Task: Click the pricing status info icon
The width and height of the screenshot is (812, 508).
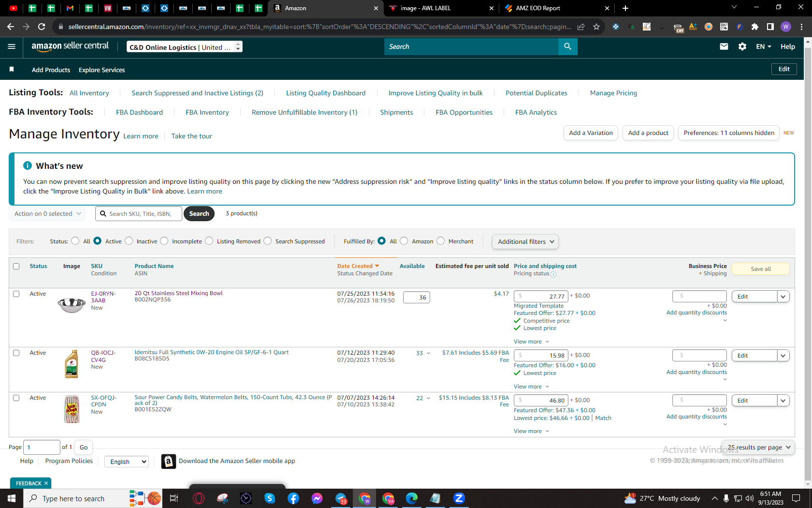Action: point(553,274)
